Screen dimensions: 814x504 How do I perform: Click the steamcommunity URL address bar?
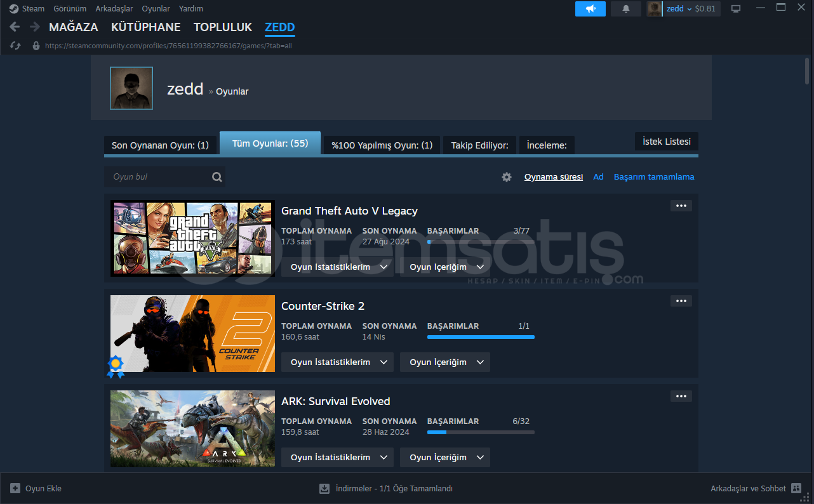(x=168, y=46)
